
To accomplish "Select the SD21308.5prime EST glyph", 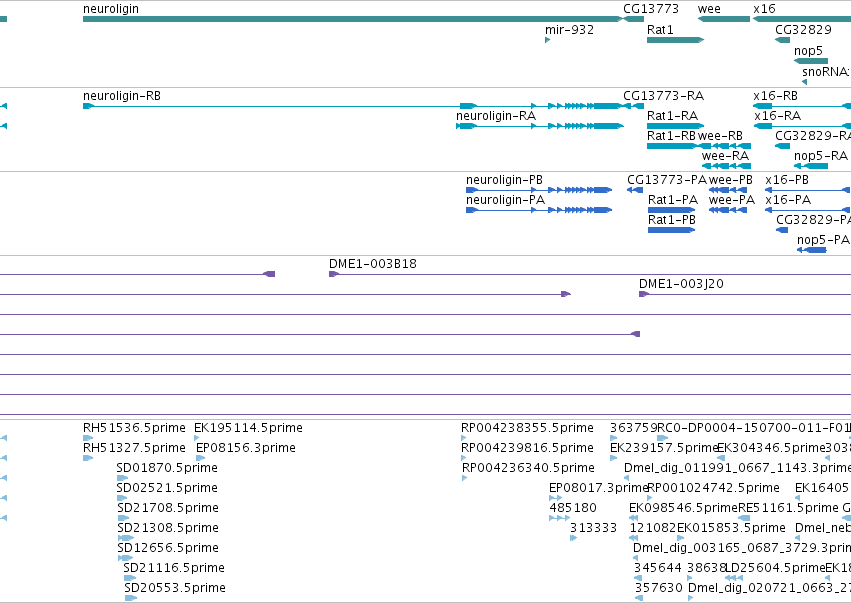I will coord(125,538).
